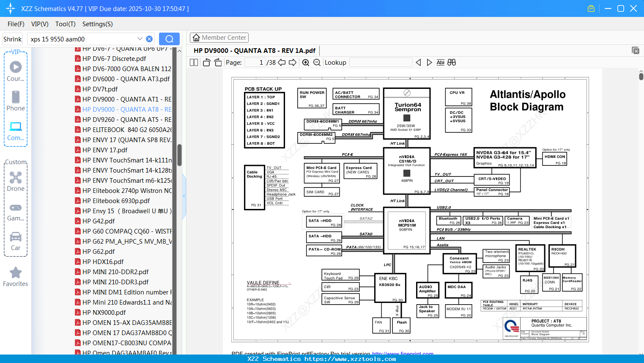Viewport: 644px width, 363px height.
Task: Zoom in on the schematic
Action: (306, 63)
